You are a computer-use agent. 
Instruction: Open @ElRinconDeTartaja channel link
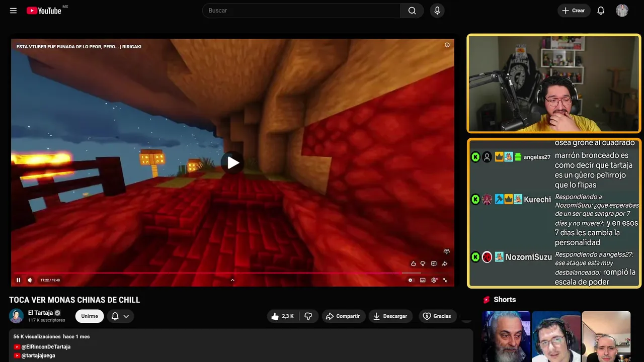coord(46,347)
